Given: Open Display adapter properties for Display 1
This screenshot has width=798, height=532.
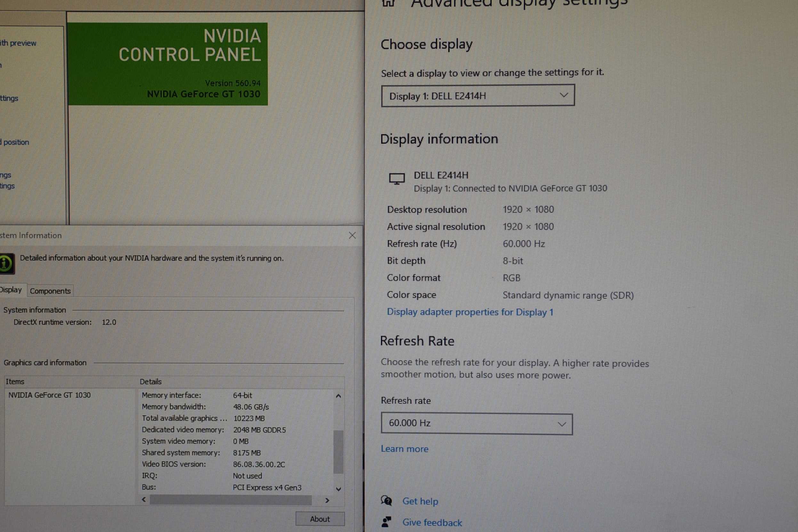Looking at the screenshot, I should click(x=470, y=312).
